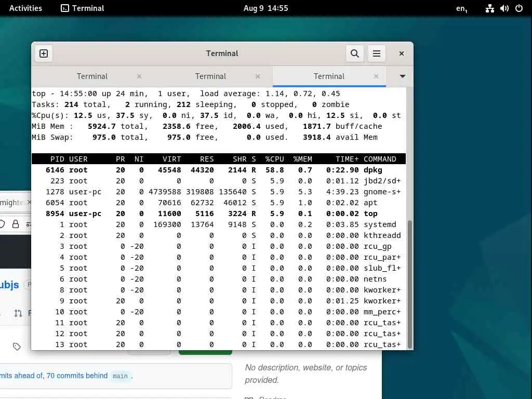The width and height of the screenshot is (532, 399).
Task: Click the COMMAND column header
Action: [380, 159]
